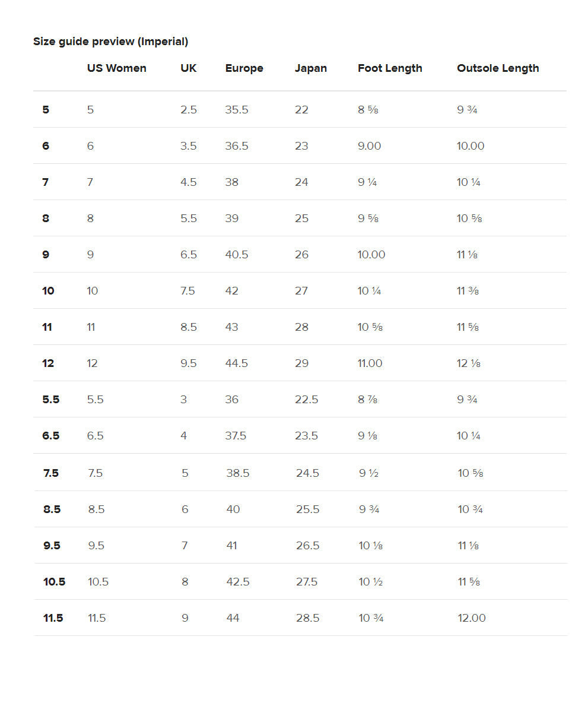This screenshot has width=575, height=728.
Task: Click the bold size 7.5 row label
Action: (51, 473)
